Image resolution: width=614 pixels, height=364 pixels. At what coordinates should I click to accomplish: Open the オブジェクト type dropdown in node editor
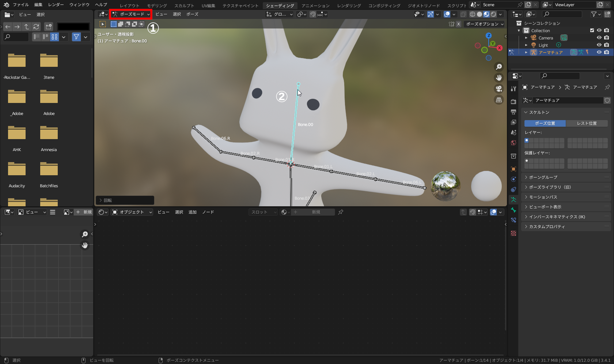pos(132,212)
